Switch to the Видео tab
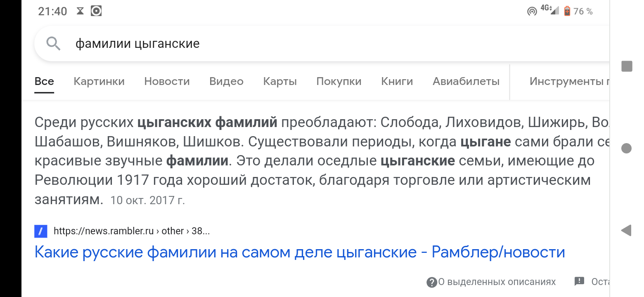644x297 pixels. pos(226,81)
